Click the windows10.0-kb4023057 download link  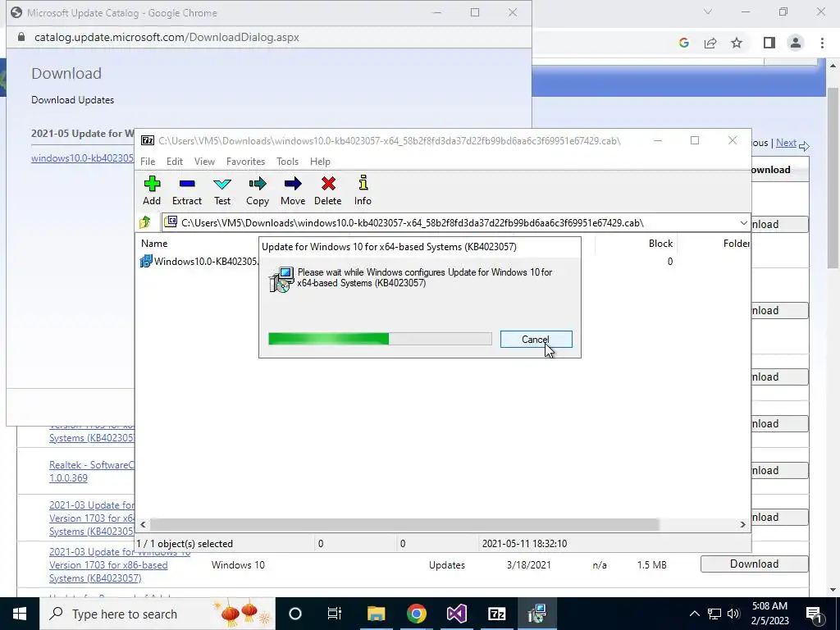coord(83,158)
